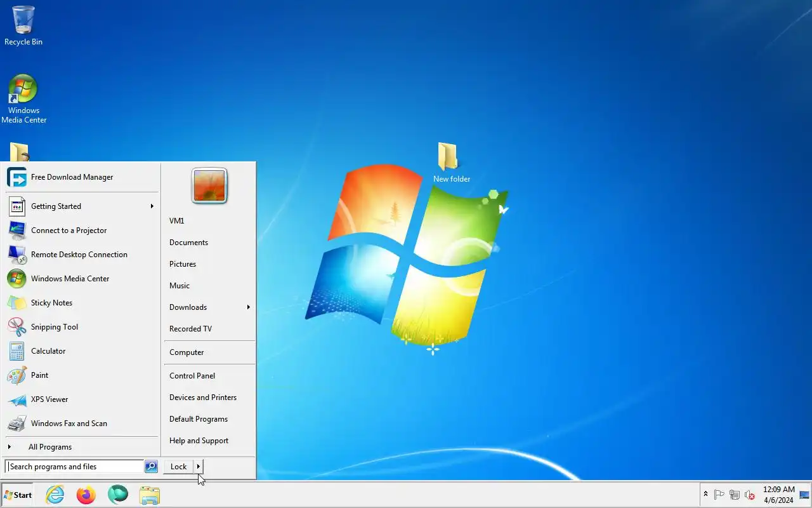Viewport: 812px width, 508px height.
Task: Click the muted volume tray icon
Action: pyautogui.click(x=750, y=495)
